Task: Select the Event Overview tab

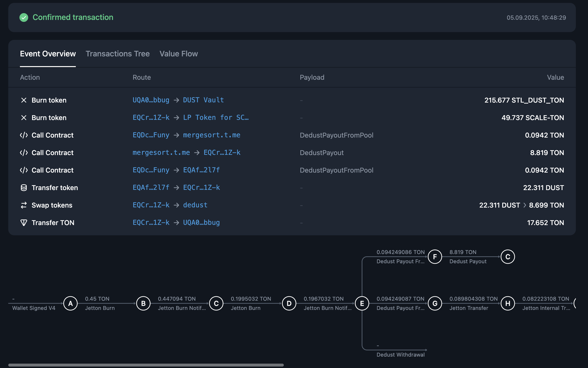Action: 48,53
